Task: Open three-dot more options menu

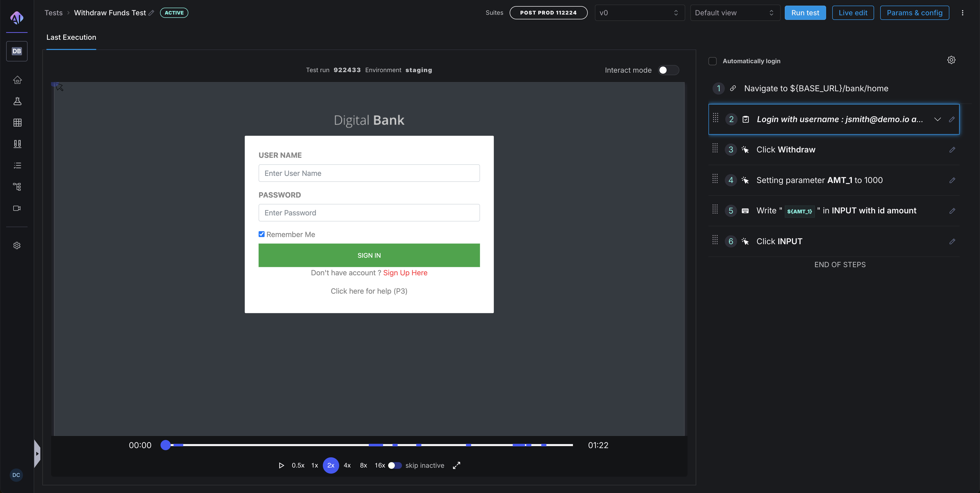Action: click(962, 13)
